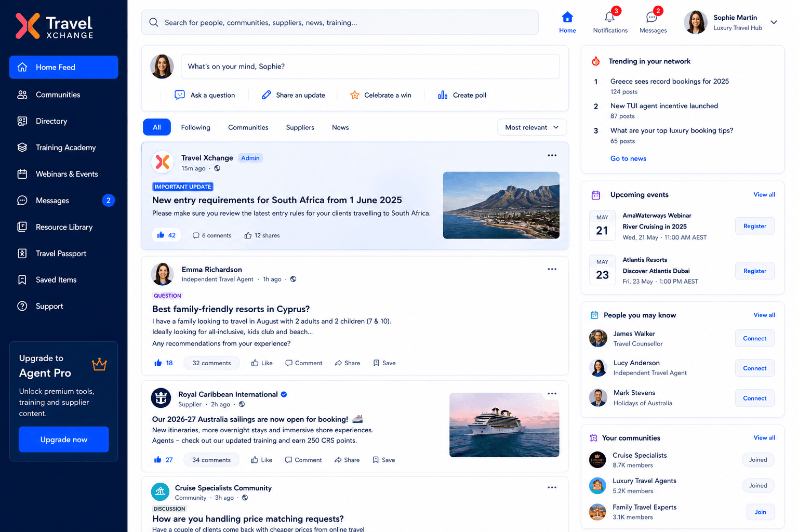This screenshot has width=798, height=532.
Task: Open more options on Travel Xchange post
Action: click(552, 155)
